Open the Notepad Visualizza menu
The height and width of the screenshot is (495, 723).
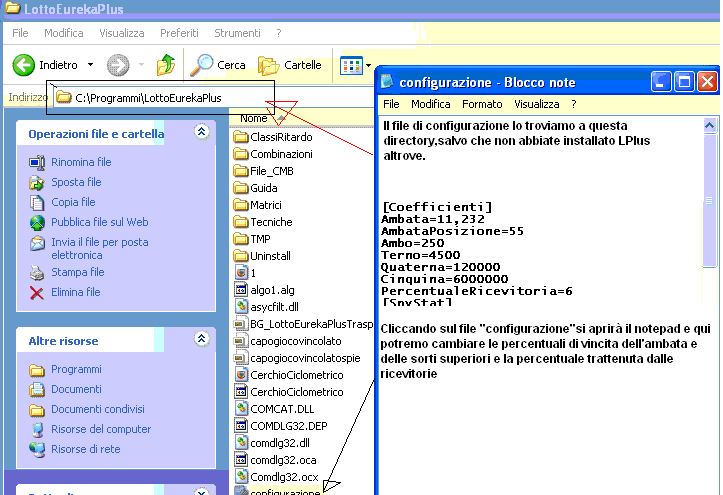coord(537,104)
